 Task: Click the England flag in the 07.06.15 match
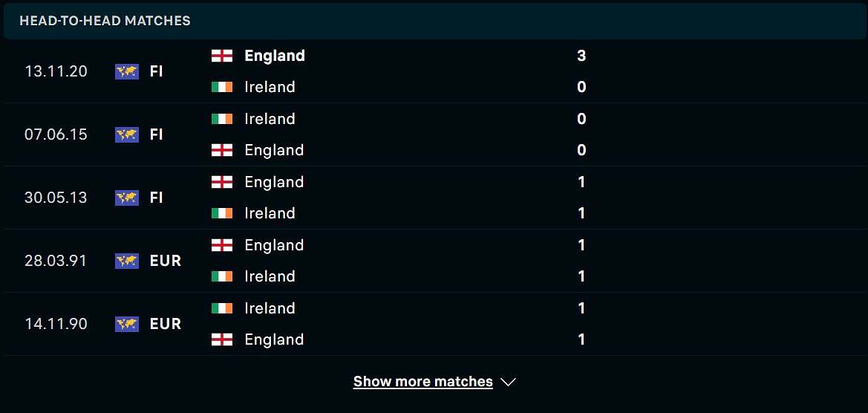[x=222, y=150]
